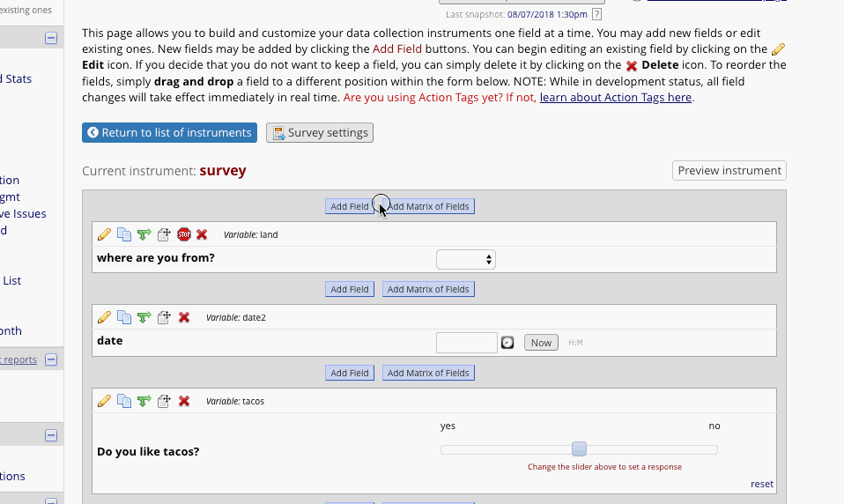Open branching logic for tacos field
This screenshot has height=504, width=844.
click(144, 401)
